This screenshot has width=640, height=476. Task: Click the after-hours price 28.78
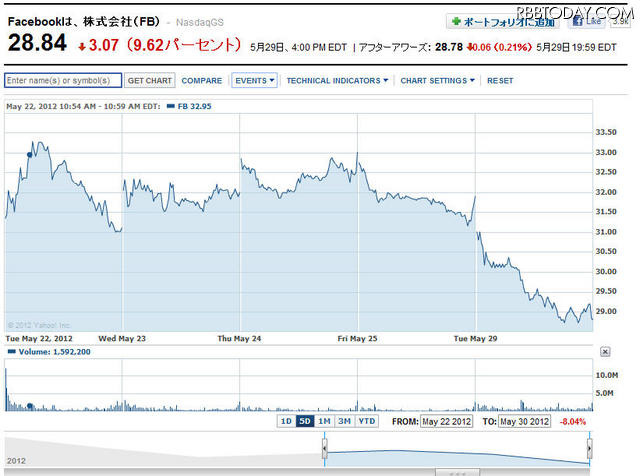coord(449,47)
